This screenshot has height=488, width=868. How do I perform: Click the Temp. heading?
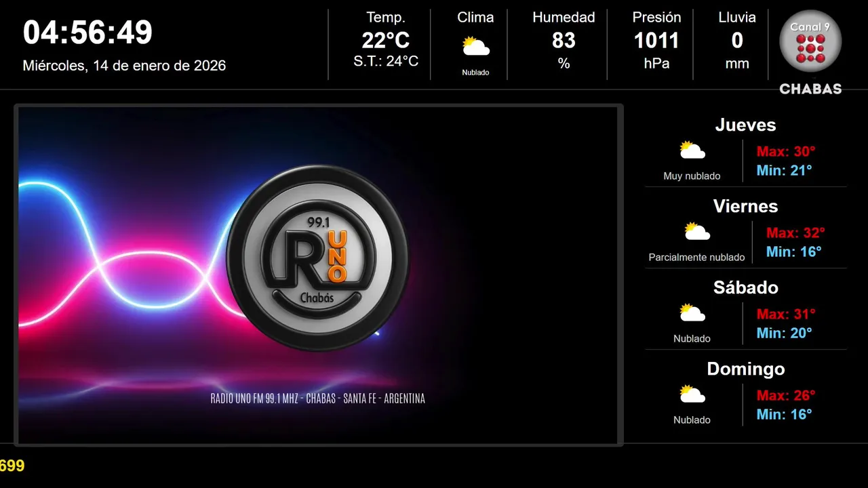[386, 18]
